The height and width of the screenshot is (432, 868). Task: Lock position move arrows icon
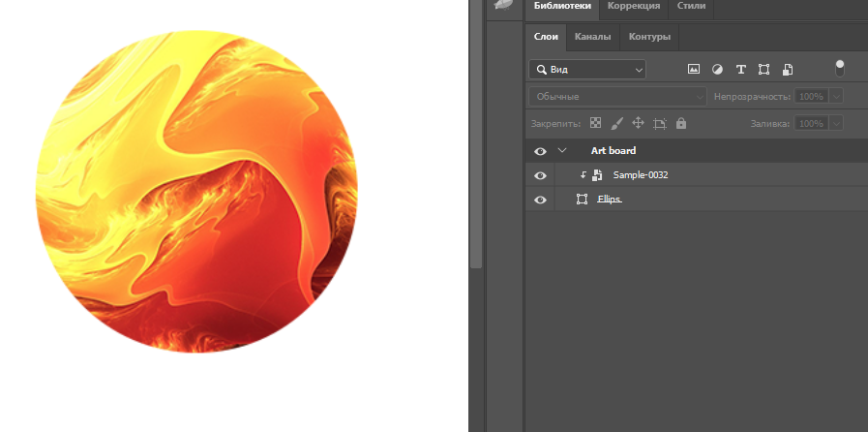638,123
